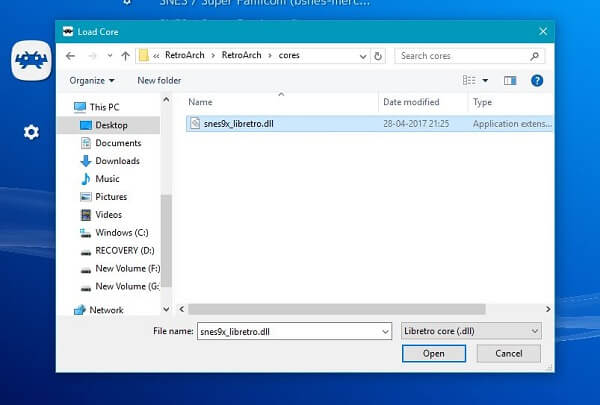Expand the File name dropdown arrow
The width and height of the screenshot is (600, 405).
[x=385, y=332]
